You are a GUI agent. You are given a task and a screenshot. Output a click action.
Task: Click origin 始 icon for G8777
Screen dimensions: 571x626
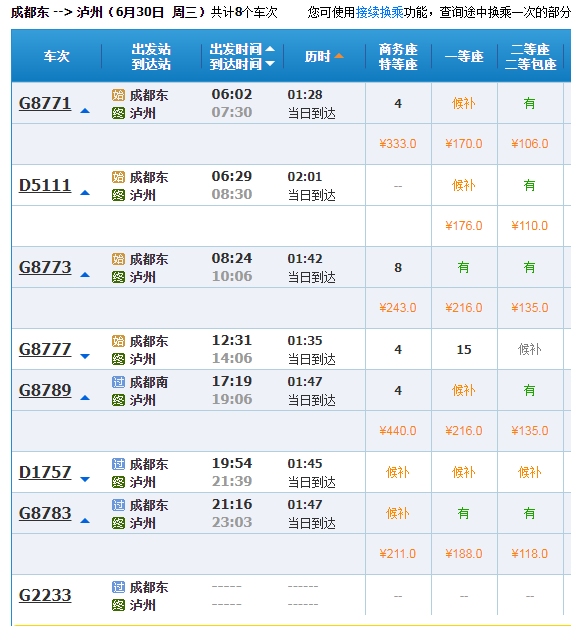118,341
